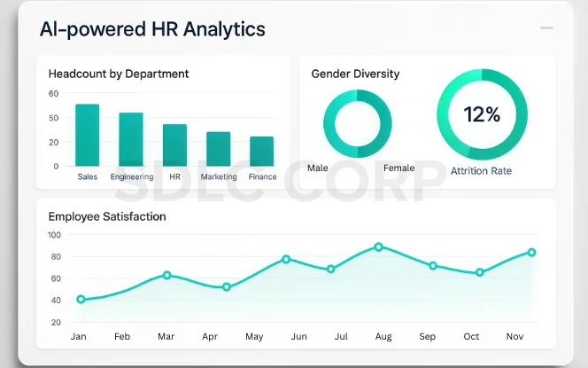Image resolution: width=588 pixels, height=368 pixels.
Task: Select the Sales bar in the headcount chart
Action: 87,135
